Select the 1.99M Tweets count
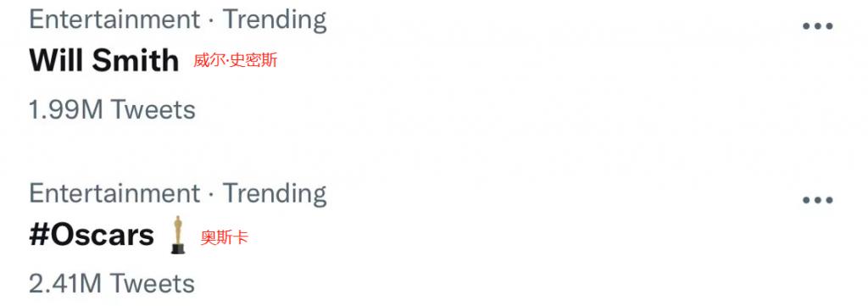868x306 pixels. coord(112,109)
